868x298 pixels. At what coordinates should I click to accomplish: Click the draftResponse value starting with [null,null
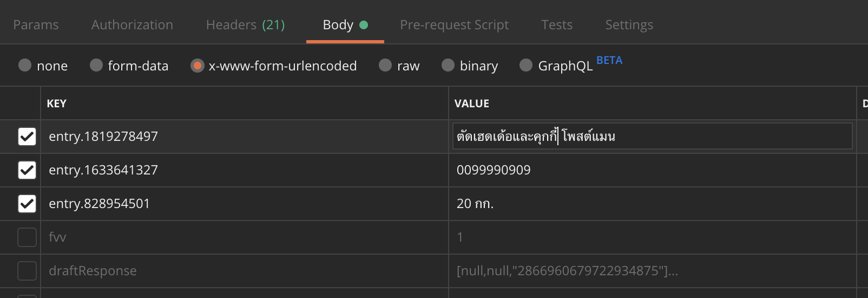(567, 271)
